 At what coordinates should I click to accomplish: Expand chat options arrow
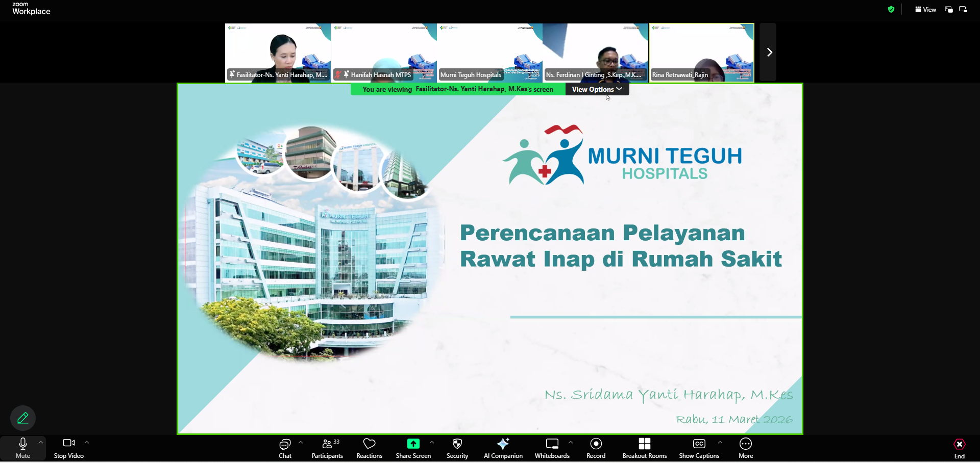click(301, 442)
